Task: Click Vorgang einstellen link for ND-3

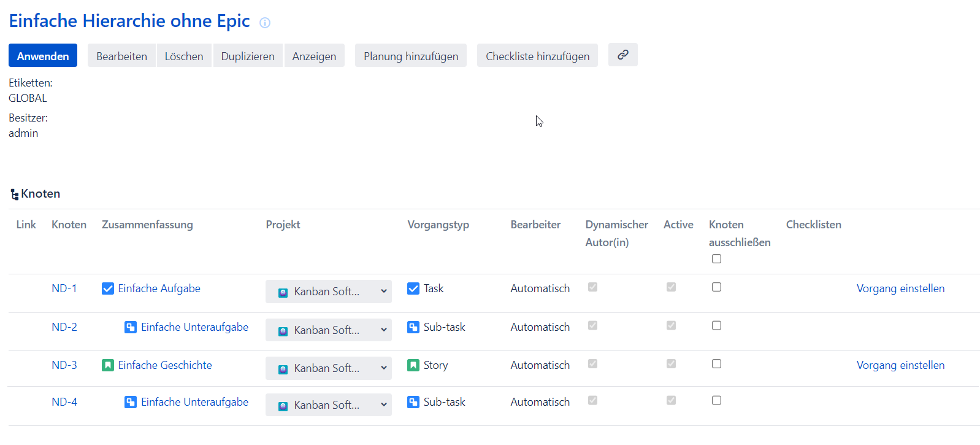Action: click(900, 365)
